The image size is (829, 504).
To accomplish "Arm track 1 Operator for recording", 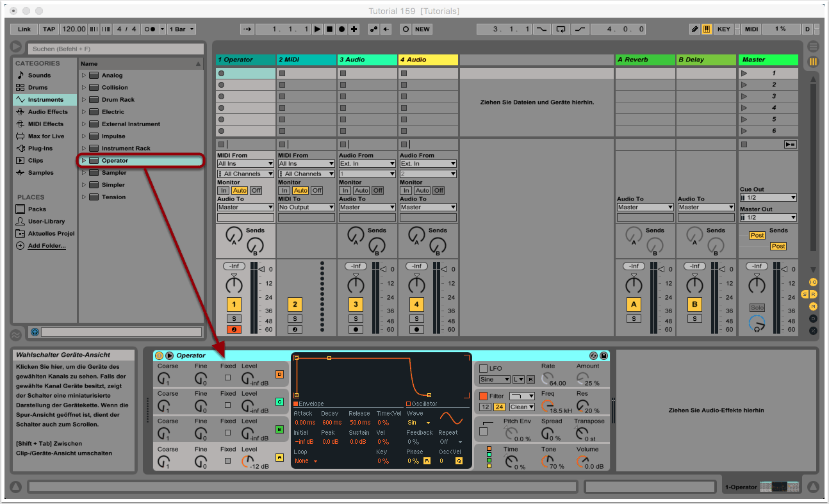I will 234,329.
